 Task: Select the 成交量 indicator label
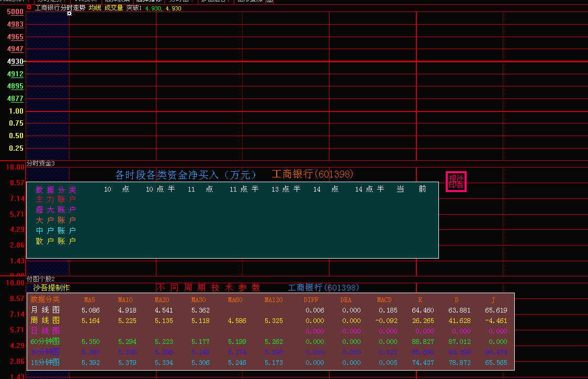pos(114,8)
